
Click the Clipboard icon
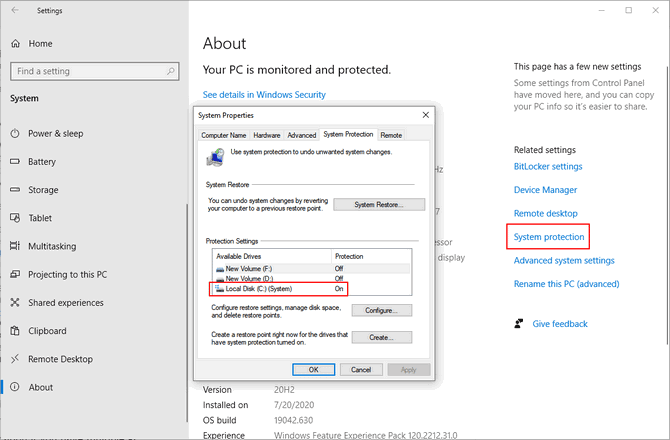point(15,331)
